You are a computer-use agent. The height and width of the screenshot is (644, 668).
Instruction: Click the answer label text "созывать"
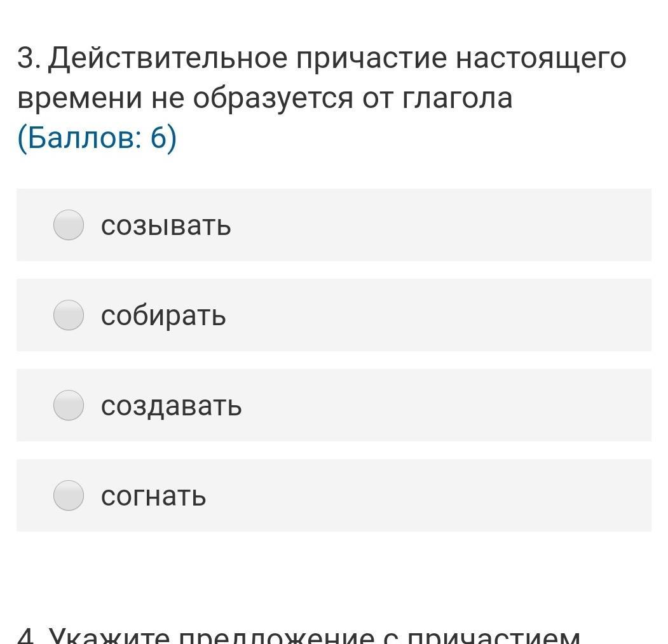point(166,225)
